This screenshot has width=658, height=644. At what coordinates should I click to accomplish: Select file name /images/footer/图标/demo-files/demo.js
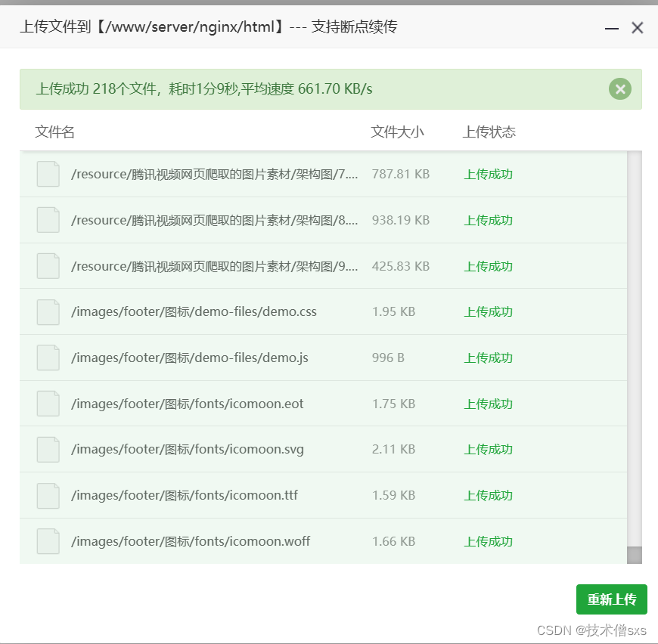(x=190, y=358)
